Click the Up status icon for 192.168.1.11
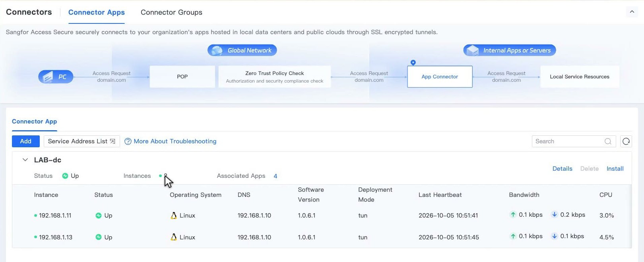Viewport: 644px width, 262px height. tap(99, 216)
